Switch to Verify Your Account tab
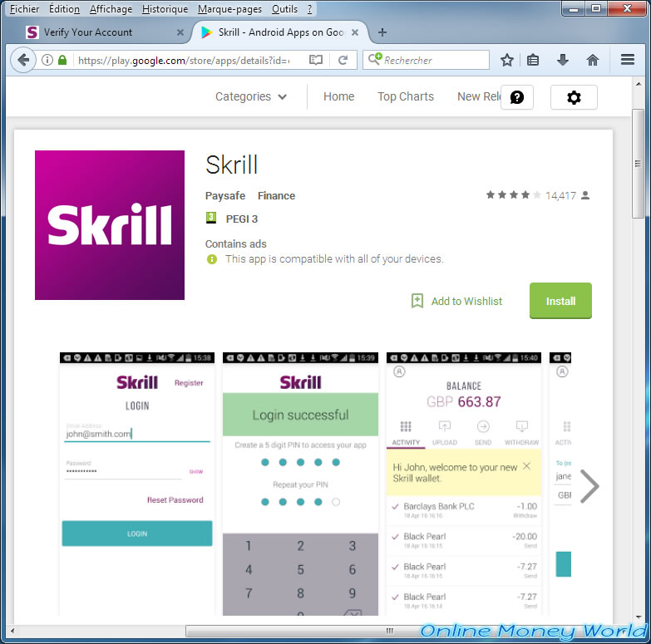This screenshot has width=651, height=644. pyautogui.click(x=104, y=32)
